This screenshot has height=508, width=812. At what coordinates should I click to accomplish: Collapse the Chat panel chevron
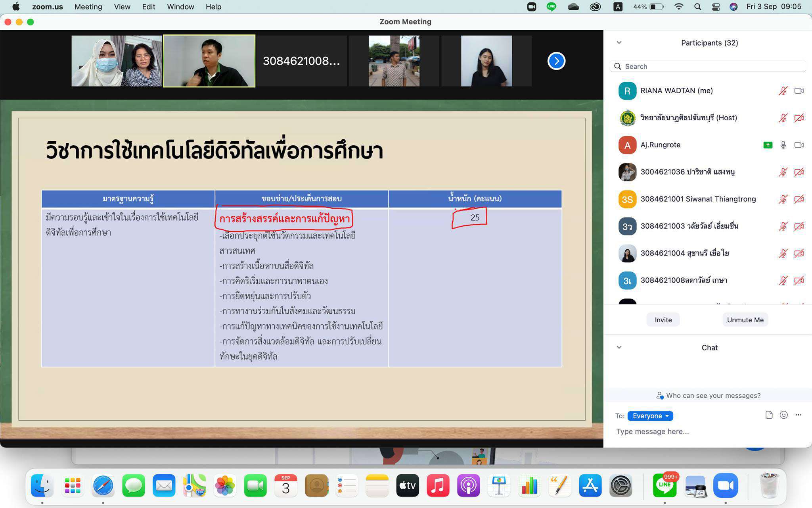619,347
